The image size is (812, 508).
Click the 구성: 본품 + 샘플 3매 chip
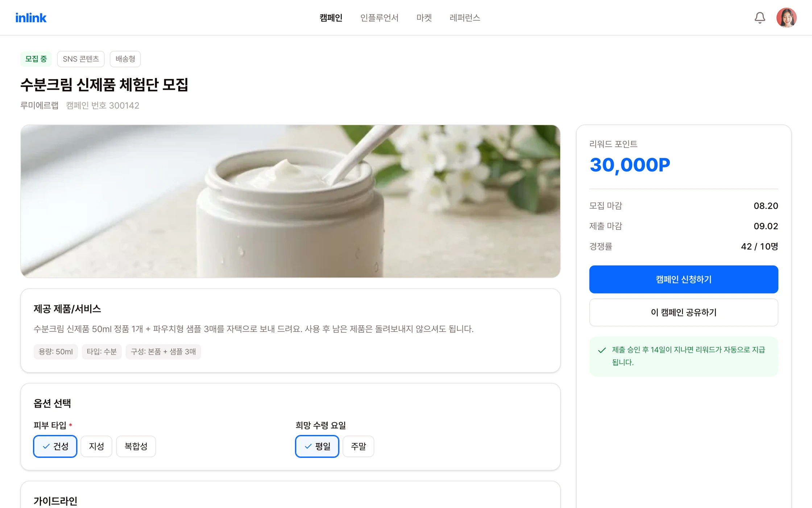(163, 352)
